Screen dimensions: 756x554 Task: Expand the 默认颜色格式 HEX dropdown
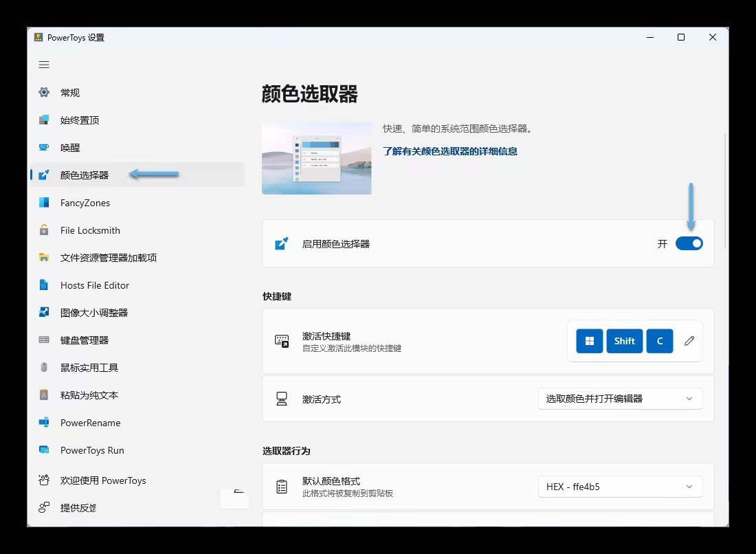620,487
